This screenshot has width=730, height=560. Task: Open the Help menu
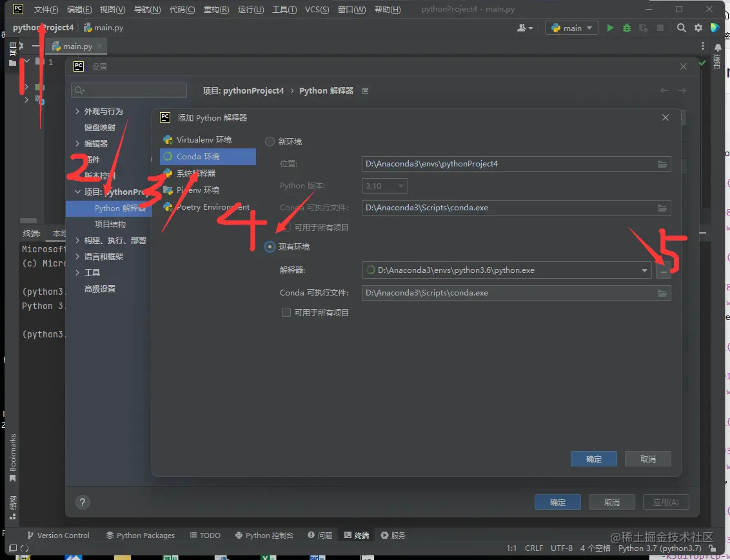[388, 9]
